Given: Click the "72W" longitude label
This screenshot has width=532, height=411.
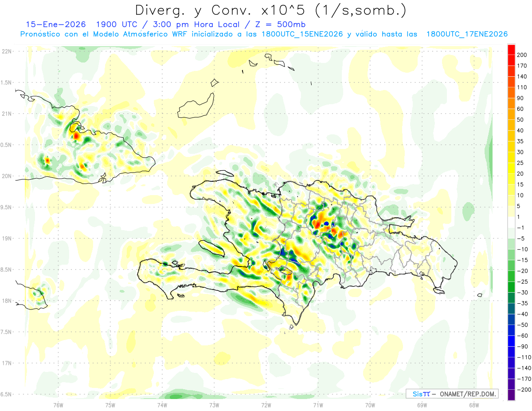Looking at the screenshot, I should (x=266, y=405).
